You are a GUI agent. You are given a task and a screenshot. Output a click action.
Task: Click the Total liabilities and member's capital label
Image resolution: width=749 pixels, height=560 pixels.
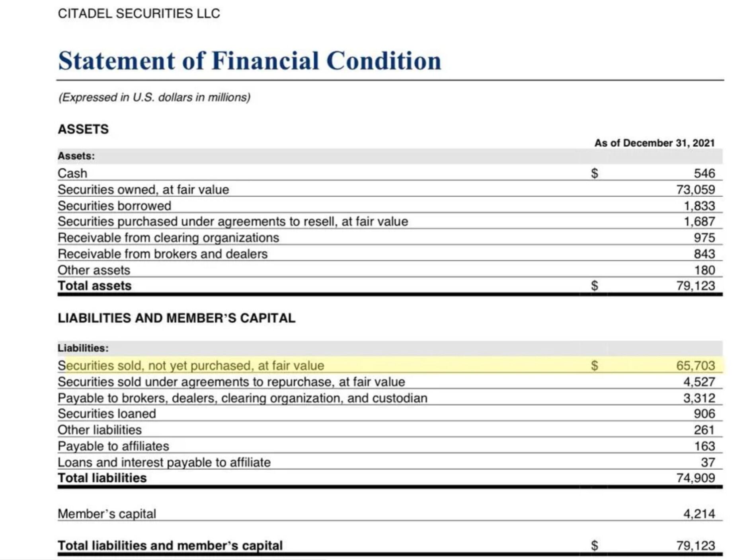click(x=170, y=546)
